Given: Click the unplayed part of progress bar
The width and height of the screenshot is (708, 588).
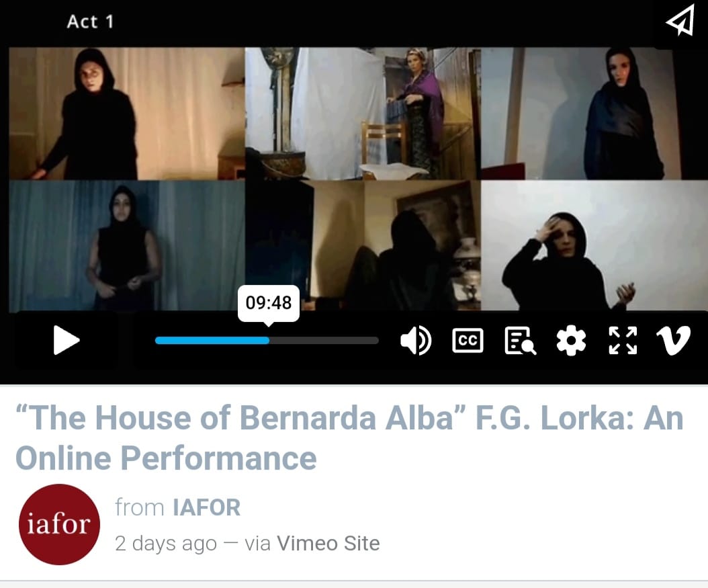Looking at the screenshot, I should (324, 341).
